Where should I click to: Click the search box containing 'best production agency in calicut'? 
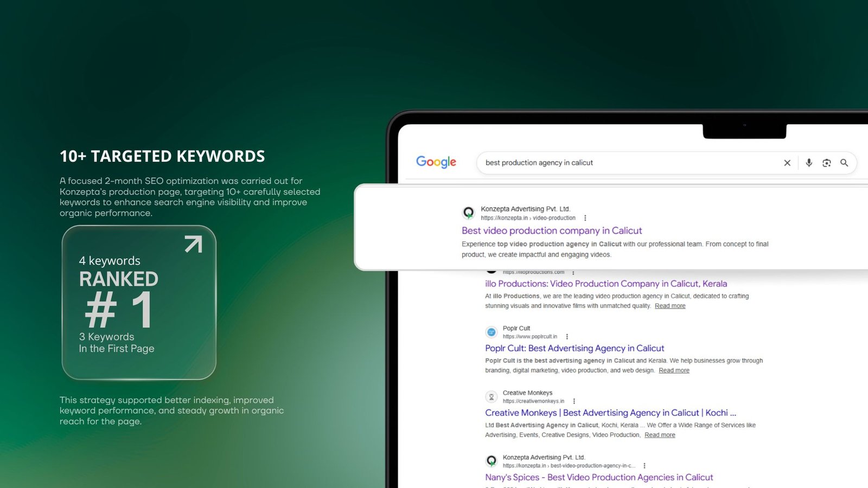pyautogui.click(x=666, y=163)
